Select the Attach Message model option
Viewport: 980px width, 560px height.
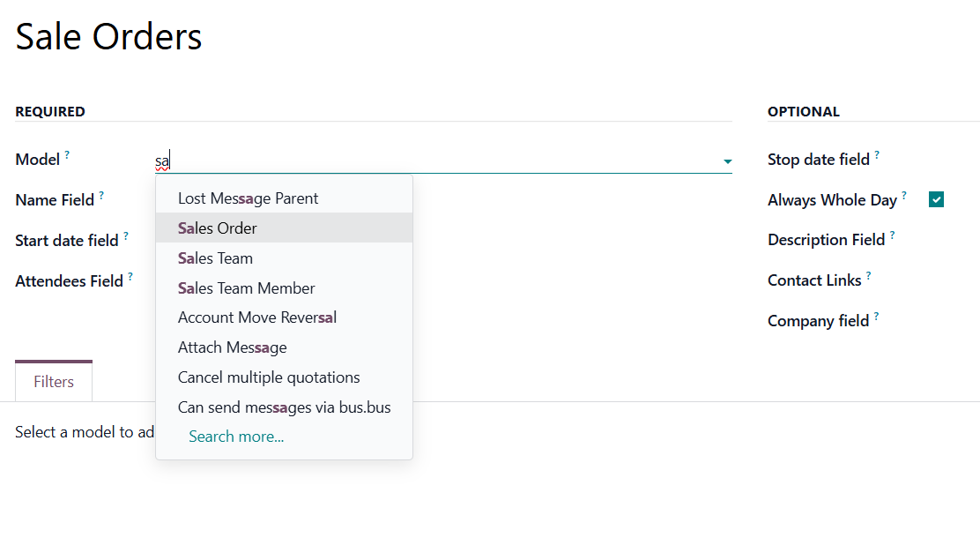[x=232, y=347]
